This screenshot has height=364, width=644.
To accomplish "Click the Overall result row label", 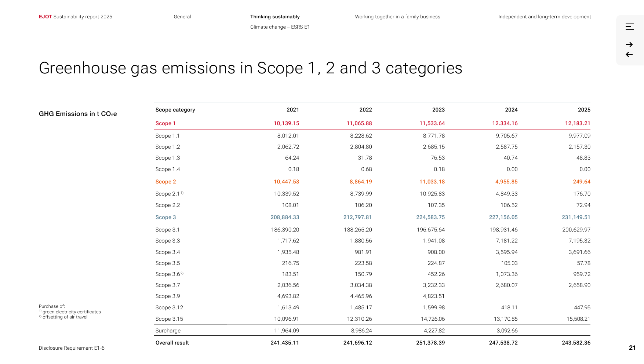I will (172, 343).
